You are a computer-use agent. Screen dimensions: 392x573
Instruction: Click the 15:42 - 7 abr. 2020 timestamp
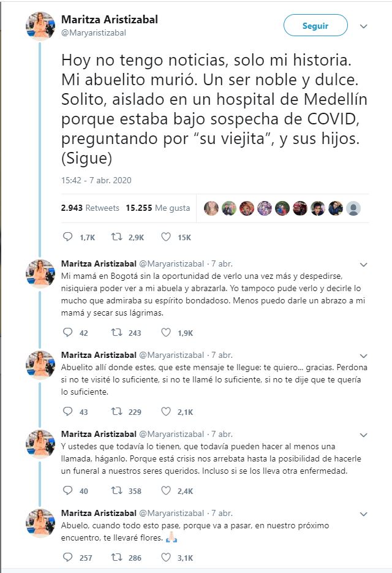coord(96,180)
